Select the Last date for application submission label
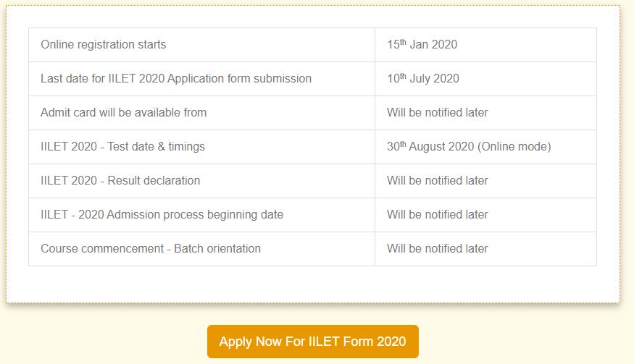This screenshot has width=634, height=364. click(176, 79)
